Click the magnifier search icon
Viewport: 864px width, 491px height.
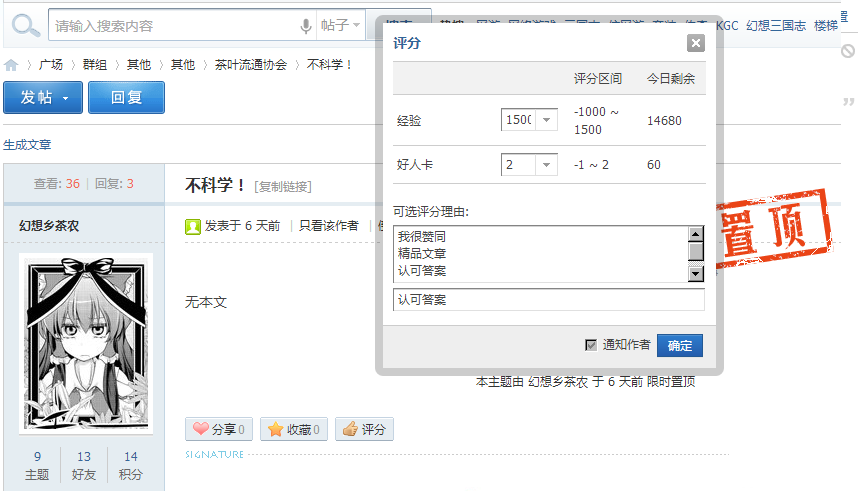(26, 25)
